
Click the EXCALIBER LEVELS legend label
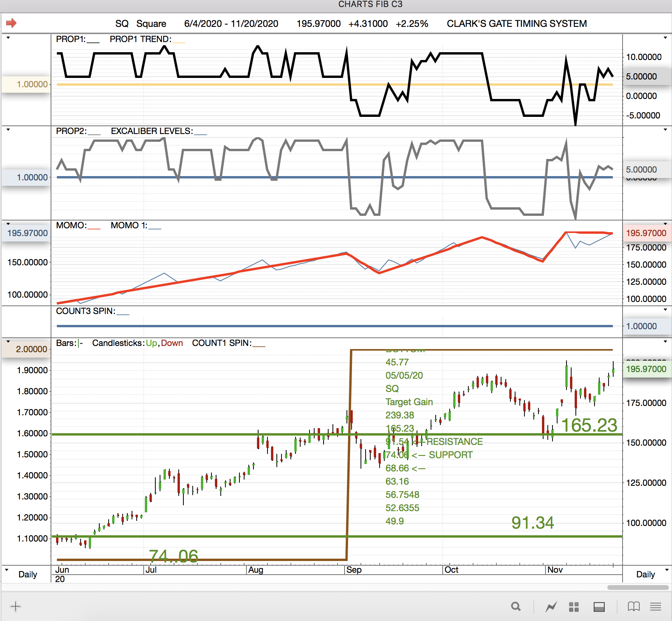[x=152, y=131]
